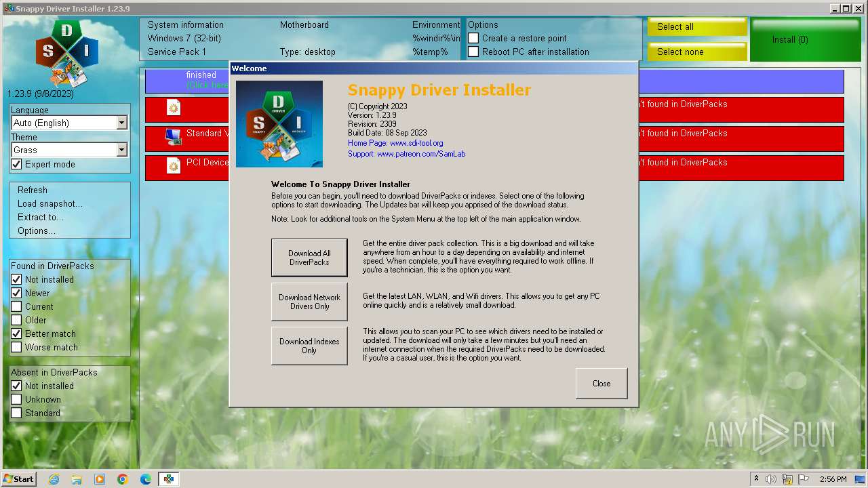Click the Start button

pos(19,479)
